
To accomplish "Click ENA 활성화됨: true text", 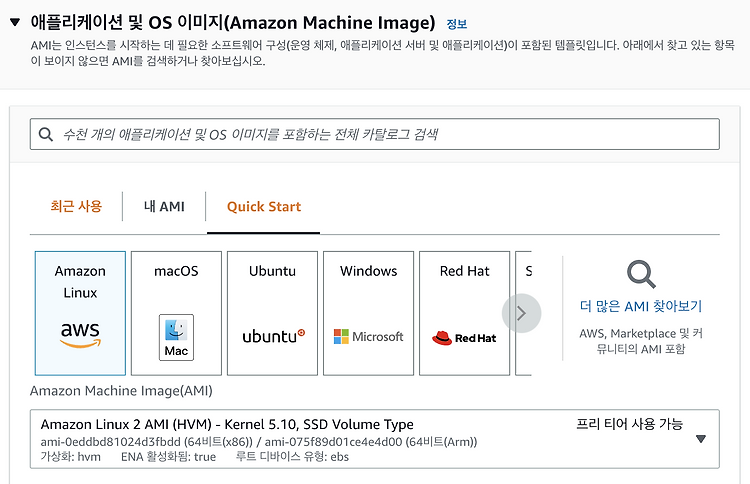I will (168, 457).
